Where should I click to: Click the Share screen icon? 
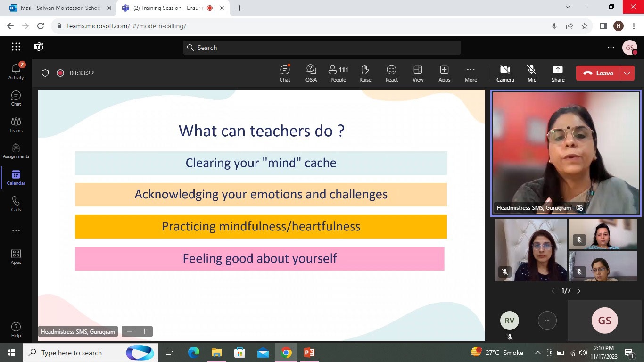[x=558, y=73]
